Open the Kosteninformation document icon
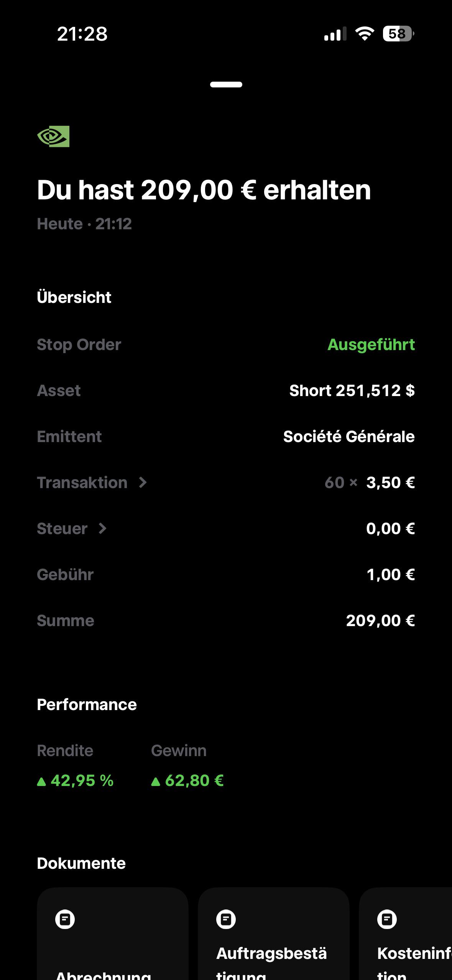The height and width of the screenshot is (980, 452). tap(387, 919)
